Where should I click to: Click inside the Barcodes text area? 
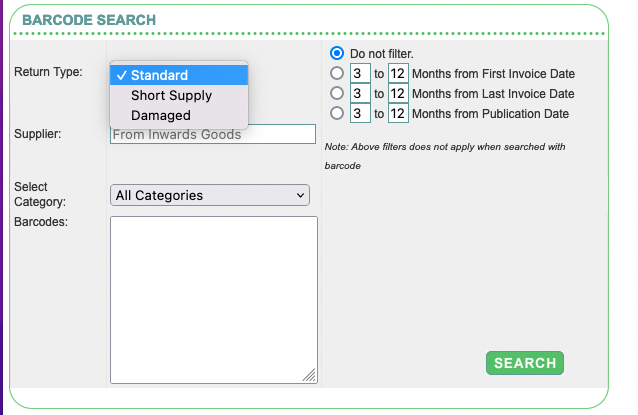(x=214, y=300)
